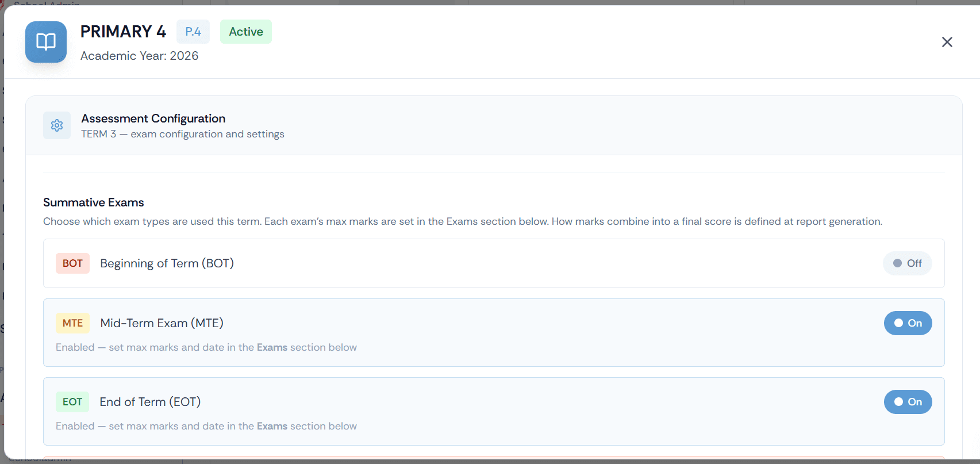Viewport: 980px width, 464px height.
Task: Click the End of Term (EOT) label
Action: [x=150, y=402]
